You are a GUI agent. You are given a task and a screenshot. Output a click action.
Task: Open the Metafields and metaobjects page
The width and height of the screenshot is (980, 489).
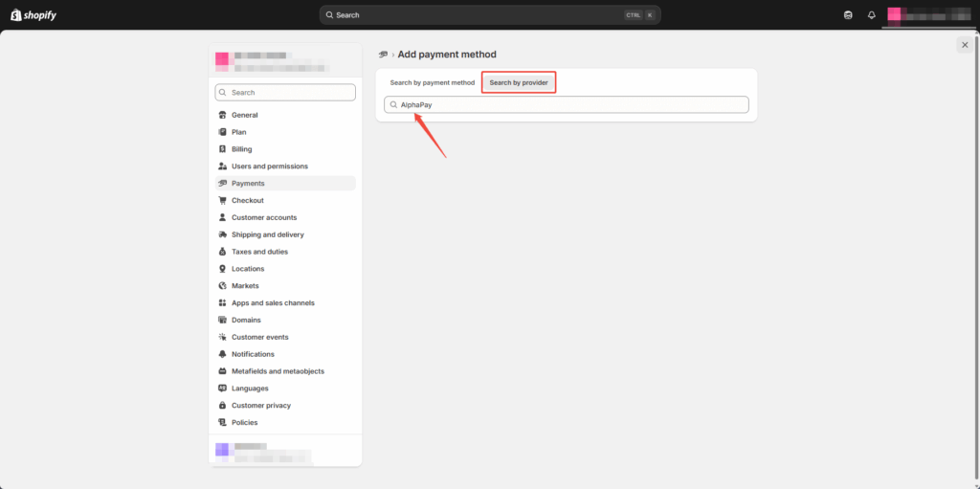tap(278, 371)
